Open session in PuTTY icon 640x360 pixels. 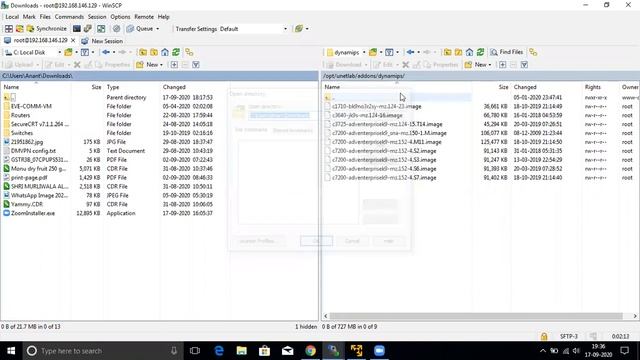88,29
